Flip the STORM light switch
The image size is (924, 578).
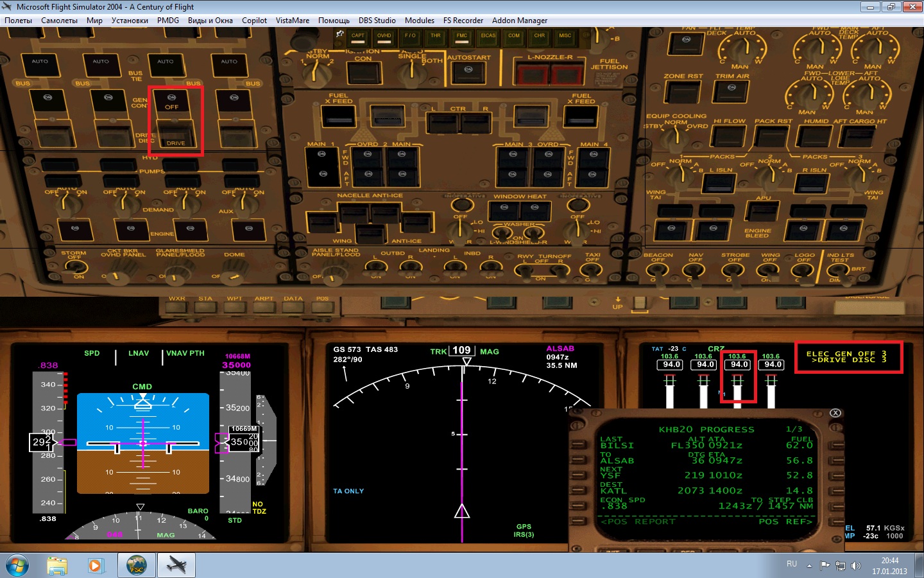point(75,267)
